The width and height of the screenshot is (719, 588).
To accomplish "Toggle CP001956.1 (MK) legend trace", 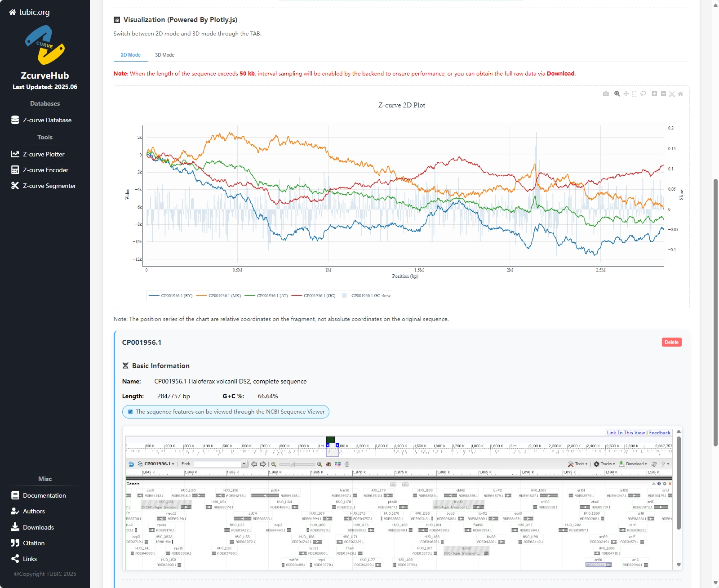I will [219, 296].
